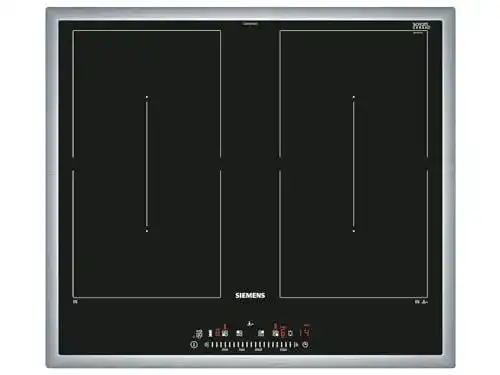Tap the red timer display reading 14
Viewport: 500px width, 375px height.
[305, 332]
